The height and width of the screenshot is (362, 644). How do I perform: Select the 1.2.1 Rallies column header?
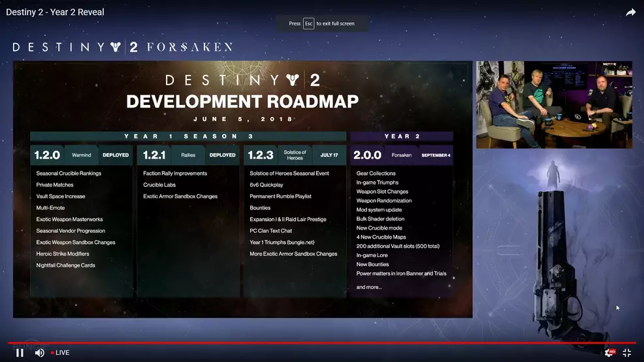point(188,155)
